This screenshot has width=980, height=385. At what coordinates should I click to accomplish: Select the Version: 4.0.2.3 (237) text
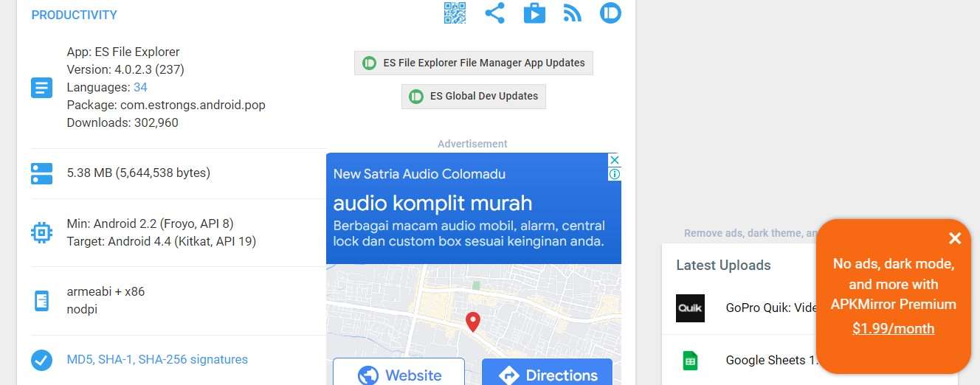coord(125,69)
